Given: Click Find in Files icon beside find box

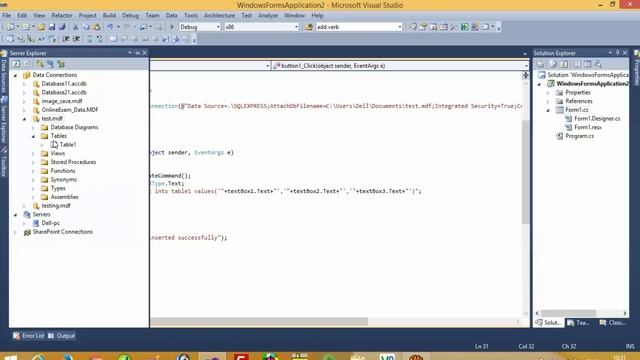Looking at the screenshot, I should click(x=309, y=27).
